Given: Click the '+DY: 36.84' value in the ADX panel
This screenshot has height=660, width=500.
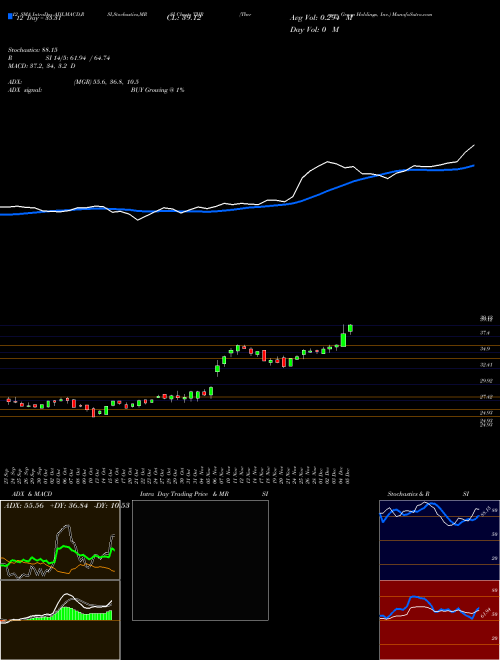Looking at the screenshot, I should [69, 506].
